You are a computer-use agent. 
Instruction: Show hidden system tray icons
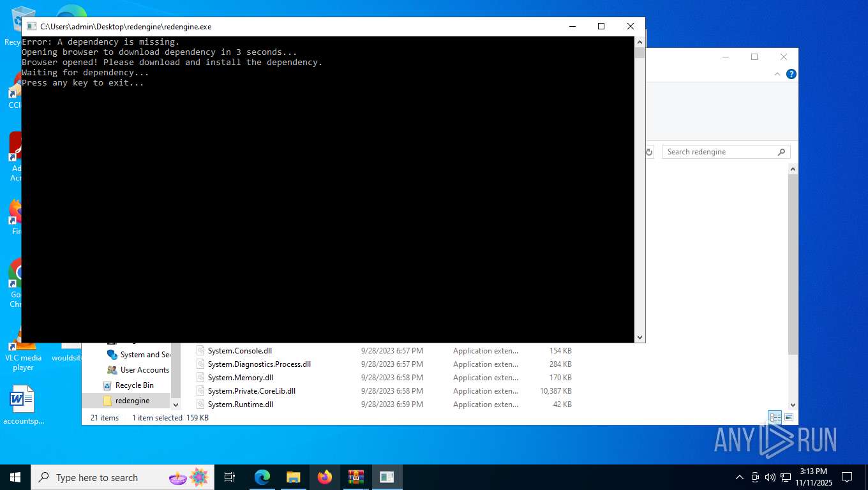tap(740, 477)
